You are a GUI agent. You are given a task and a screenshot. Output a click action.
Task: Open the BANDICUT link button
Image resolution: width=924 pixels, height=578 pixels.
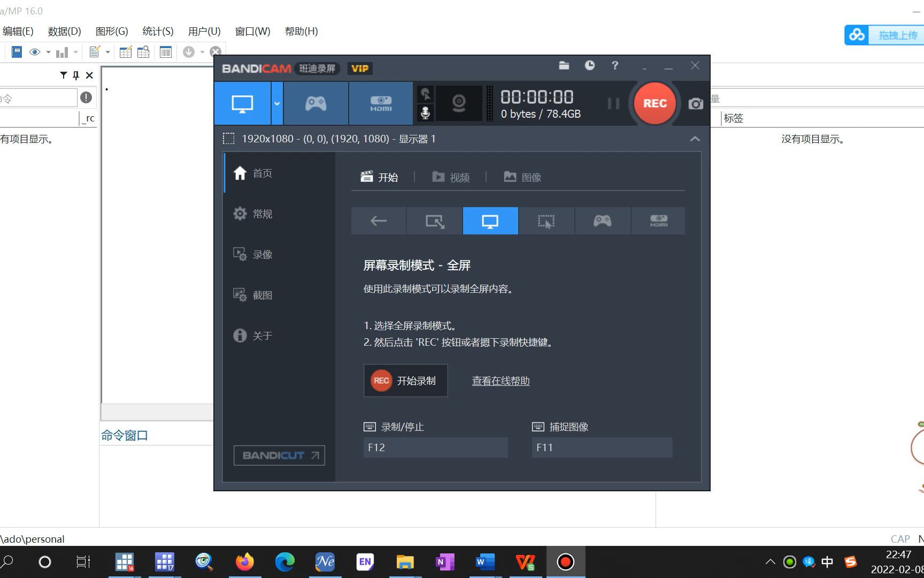279,455
